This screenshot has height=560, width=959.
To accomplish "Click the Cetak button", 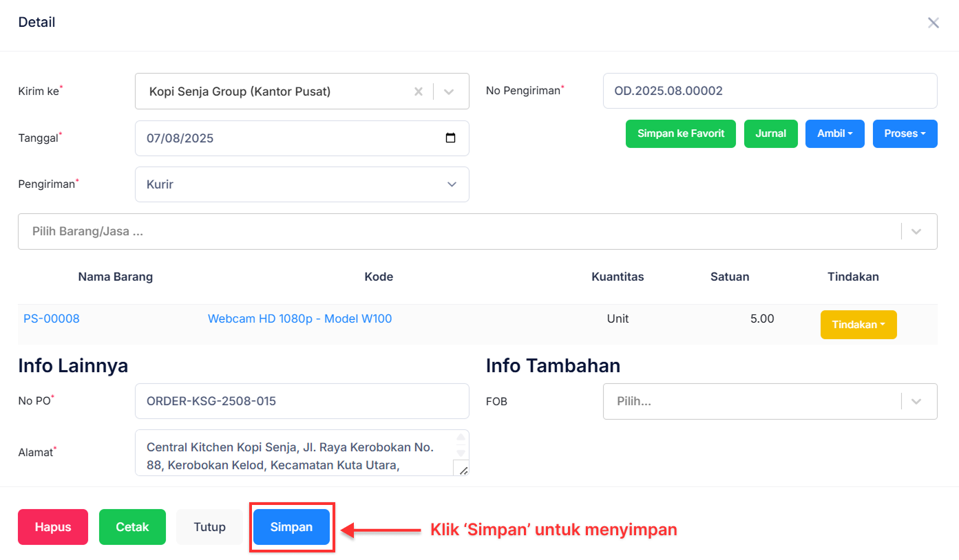I will point(131,527).
